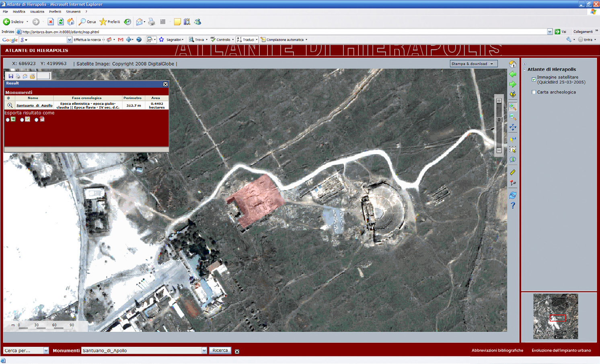
Task: Click the printer icon above Result panel
Action: pyautogui.click(x=18, y=76)
